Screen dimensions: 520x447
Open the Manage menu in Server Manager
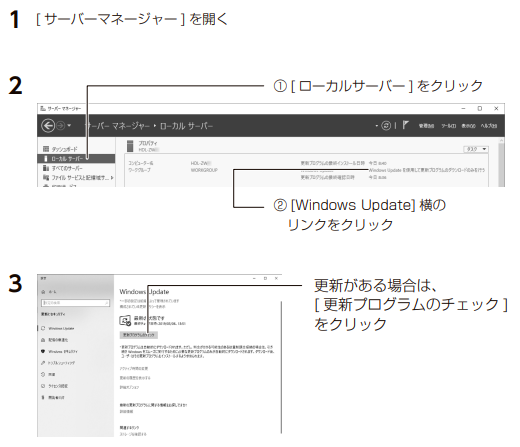[x=426, y=126]
